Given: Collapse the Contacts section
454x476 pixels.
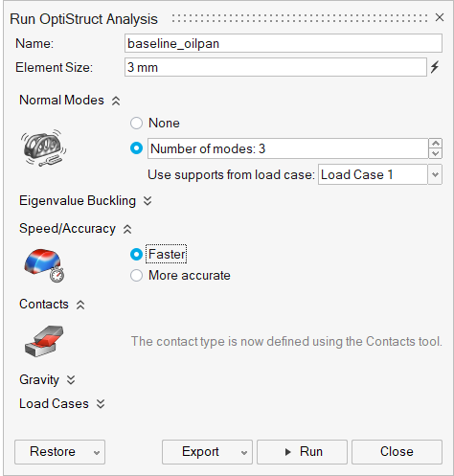Looking at the screenshot, I should click(x=80, y=305).
